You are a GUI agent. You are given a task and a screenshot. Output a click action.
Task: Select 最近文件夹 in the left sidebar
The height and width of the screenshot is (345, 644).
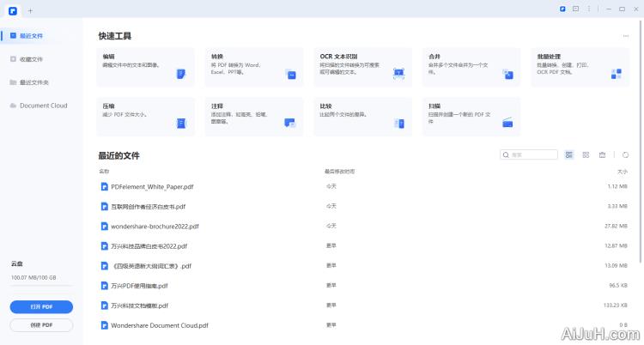(x=29, y=82)
